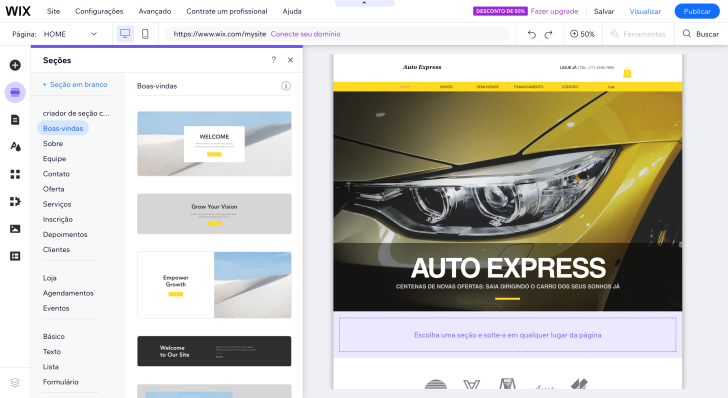
Task: Click Visualizar to preview the site
Action: pos(645,11)
